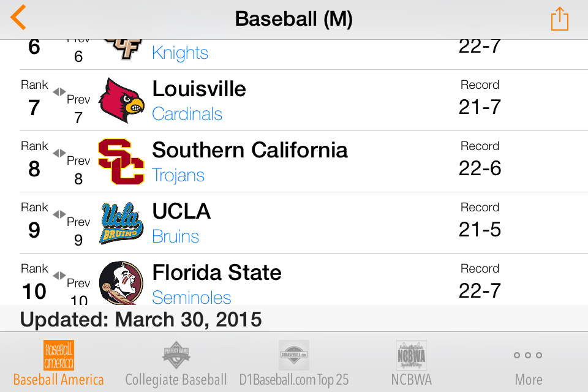Open the Knights team link
Image resolution: width=588 pixels, height=392 pixels.
coord(180,53)
